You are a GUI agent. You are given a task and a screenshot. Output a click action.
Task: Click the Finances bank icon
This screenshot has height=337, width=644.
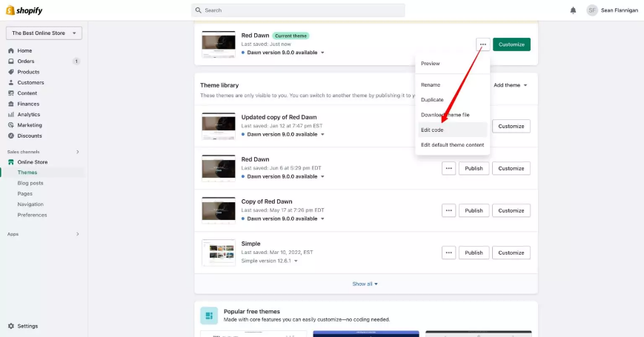coord(11,104)
